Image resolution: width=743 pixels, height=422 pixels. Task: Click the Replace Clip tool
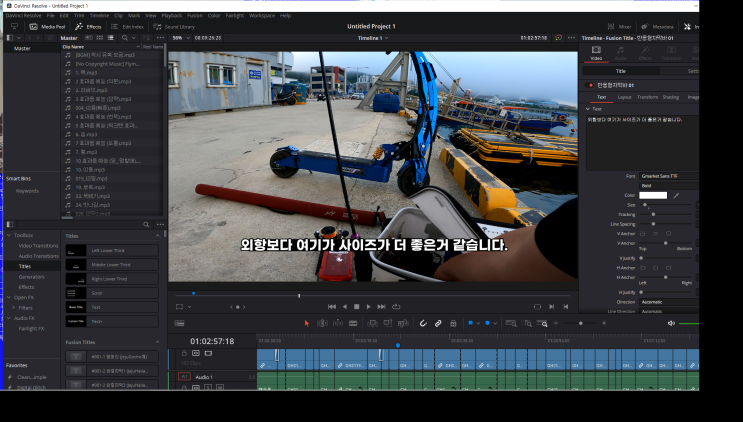point(403,323)
